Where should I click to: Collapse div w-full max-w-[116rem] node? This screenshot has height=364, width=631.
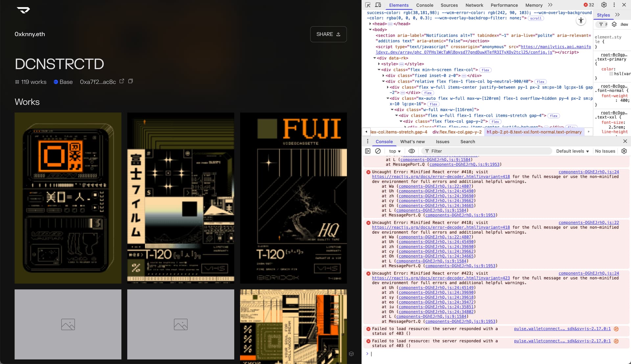[392, 110]
